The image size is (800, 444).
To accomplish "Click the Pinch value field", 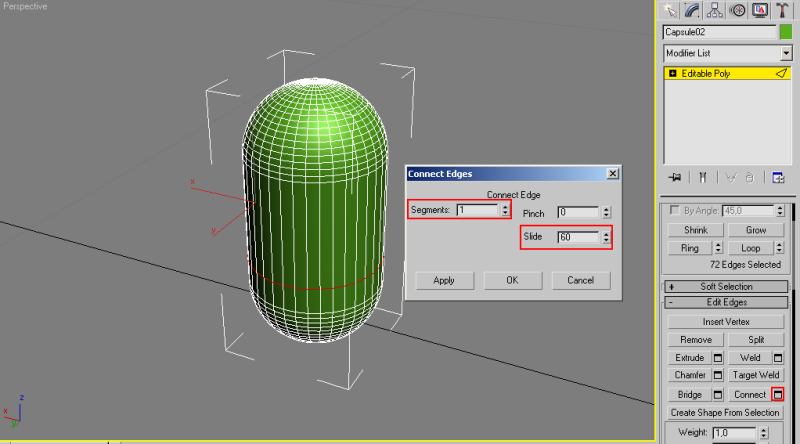I will [x=579, y=212].
